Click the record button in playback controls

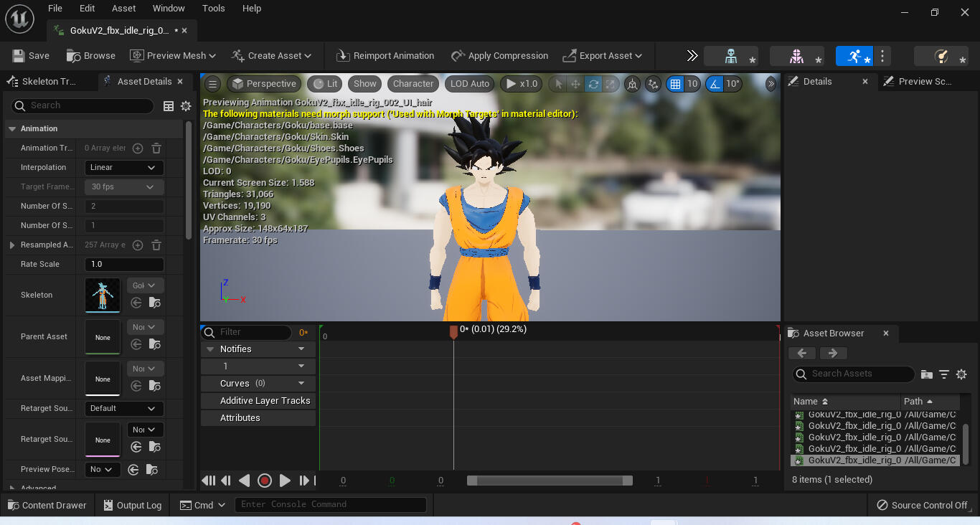(x=264, y=481)
